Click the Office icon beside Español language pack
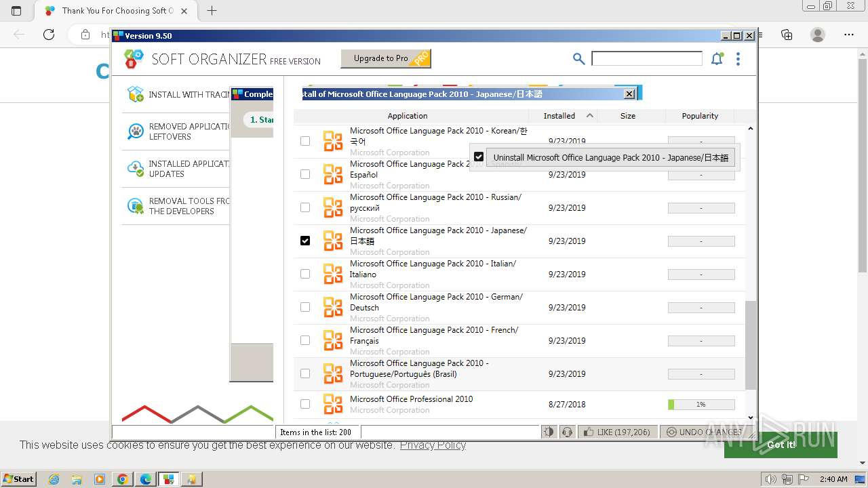The image size is (868, 488). point(333,174)
